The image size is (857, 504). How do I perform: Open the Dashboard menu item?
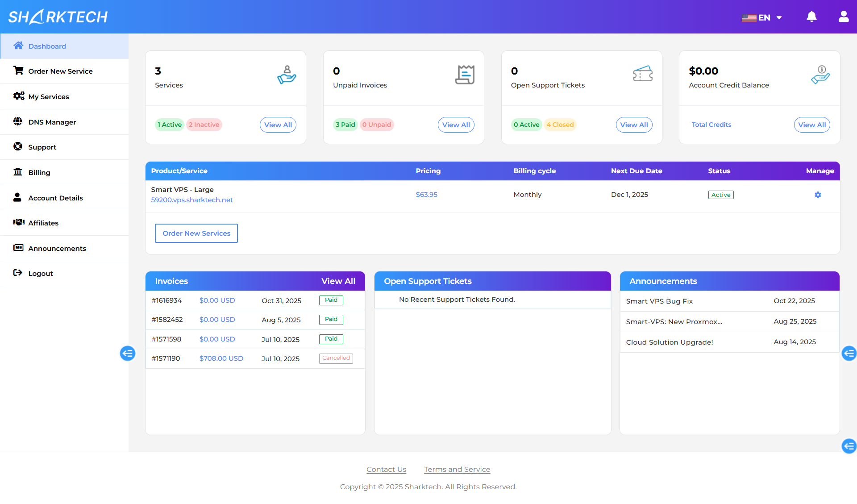click(64, 46)
